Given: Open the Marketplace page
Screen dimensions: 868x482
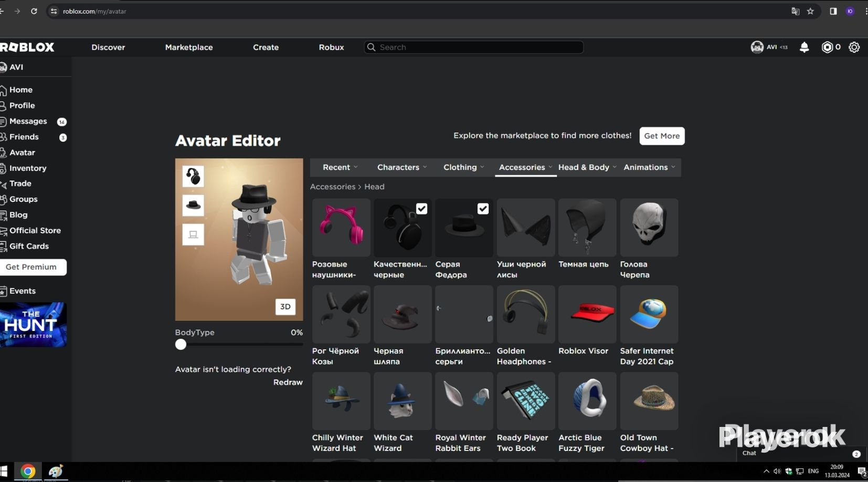Looking at the screenshot, I should tap(189, 47).
